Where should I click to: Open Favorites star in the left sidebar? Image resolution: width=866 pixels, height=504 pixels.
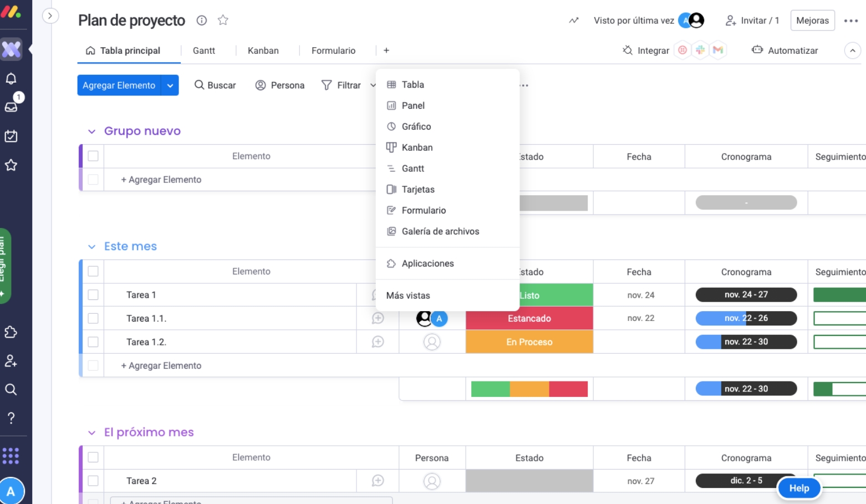click(x=11, y=165)
